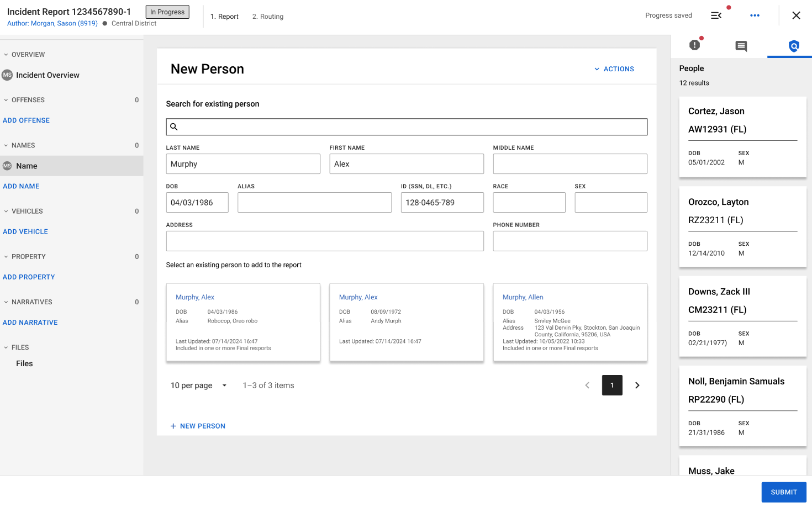Open the alerts exclamation tab icon
The width and height of the screenshot is (812, 507).
pyautogui.click(x=695, y=45)
